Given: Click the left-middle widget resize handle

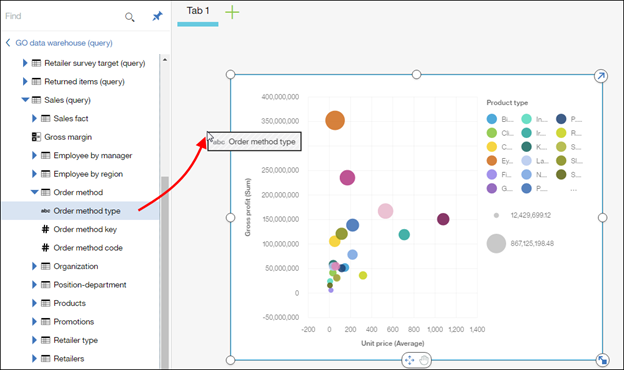Looking at the screenshot, I should [x=230, y=218].
